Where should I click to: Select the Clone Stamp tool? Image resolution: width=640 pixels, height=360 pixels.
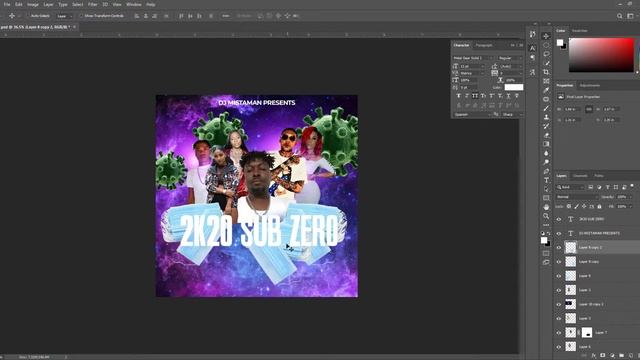tap(546, 117)
